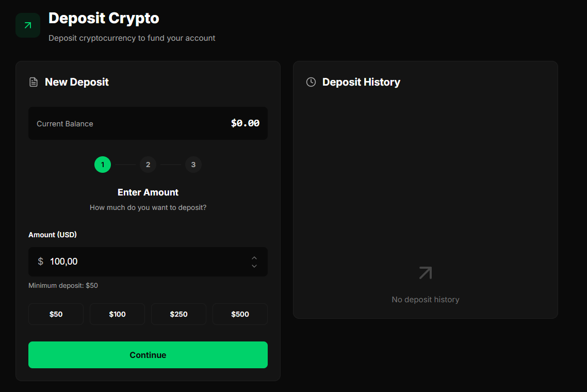Click the Deposit History heading
The height and width of the screenshot is (392, 587).
361,82
